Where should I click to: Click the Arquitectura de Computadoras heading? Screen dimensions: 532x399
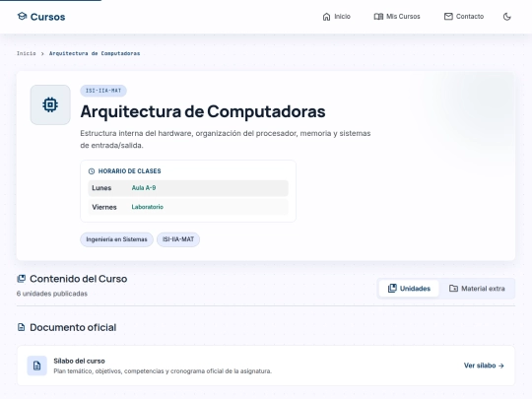(x=203, y=111)
